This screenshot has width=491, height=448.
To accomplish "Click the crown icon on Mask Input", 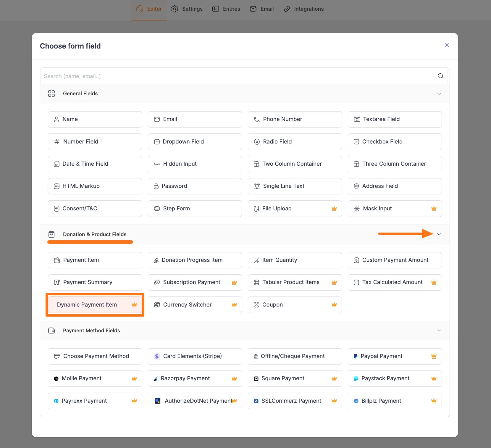I will (434, 208).
